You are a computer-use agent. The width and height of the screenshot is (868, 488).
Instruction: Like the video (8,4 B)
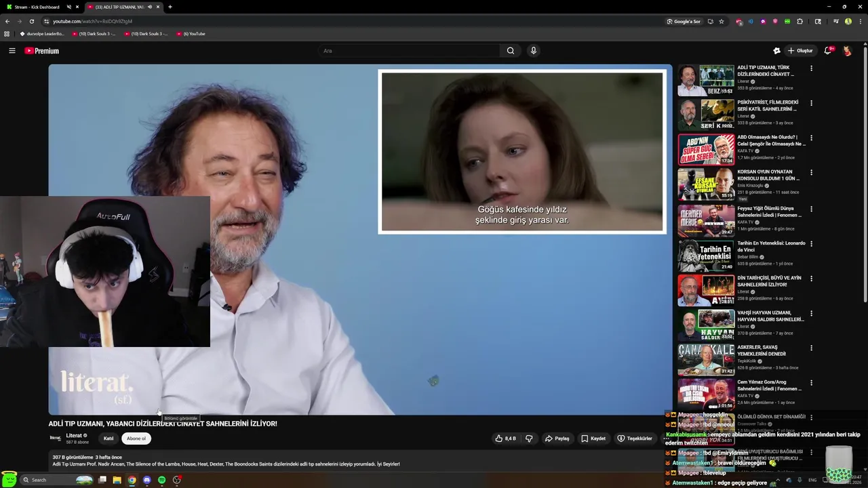click(506, 439)
